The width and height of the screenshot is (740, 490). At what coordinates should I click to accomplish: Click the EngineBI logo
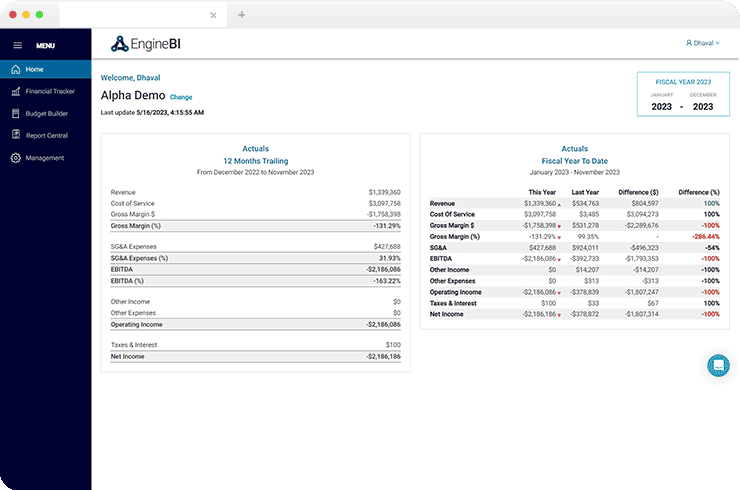pyautogui.click(x=153, y=43)
